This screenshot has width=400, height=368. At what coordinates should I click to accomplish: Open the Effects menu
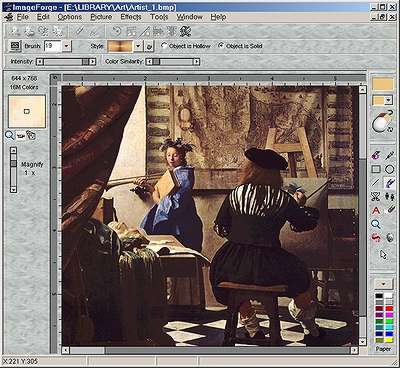point(131,17)
